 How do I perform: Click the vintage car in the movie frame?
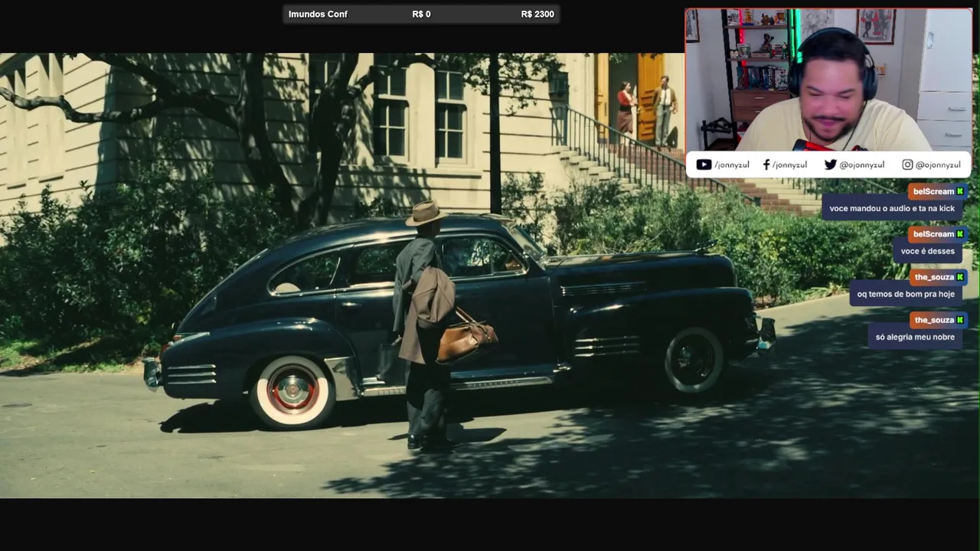459,321
